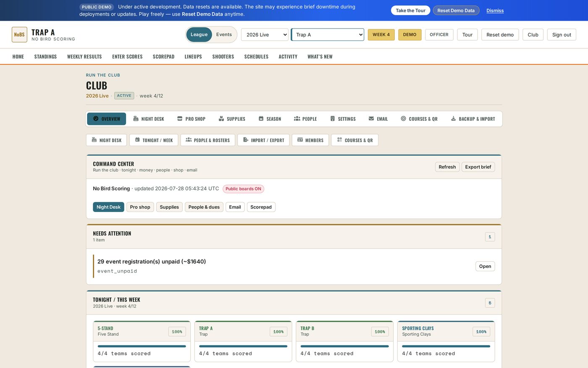Click the Night Desk tab icon in main club tabs
This screenshot has height=368, width=588.
point(136,119)
